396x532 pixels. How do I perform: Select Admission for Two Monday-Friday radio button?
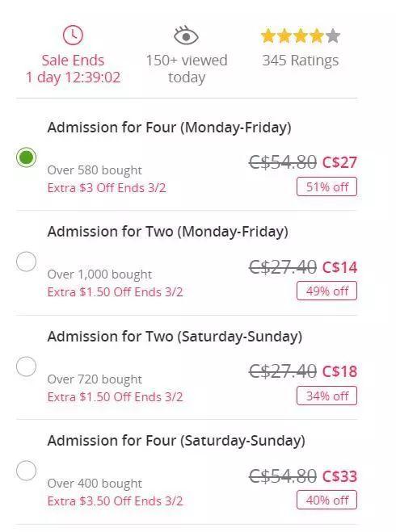point(26,262)
